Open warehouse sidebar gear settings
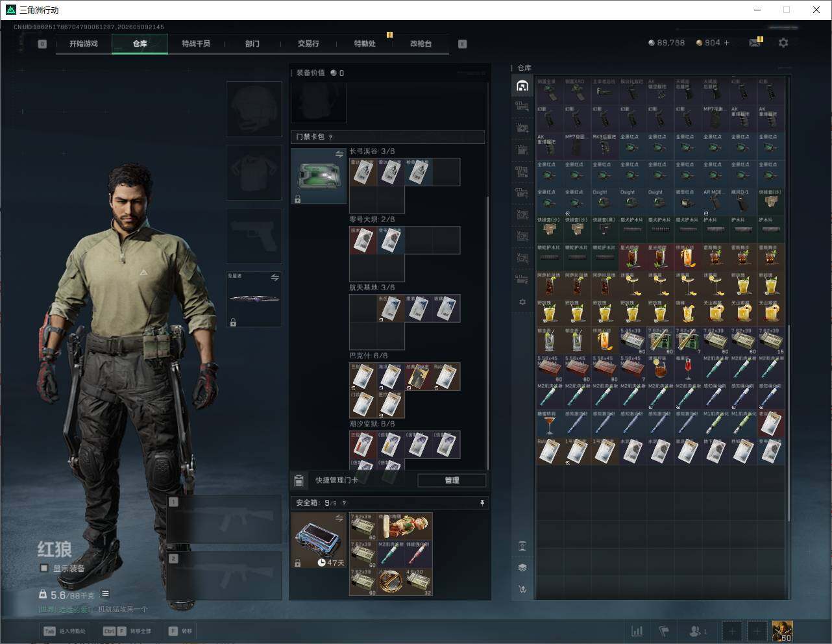Image resolution: width=832 pixels, height=644 pixels. [522, 302]
